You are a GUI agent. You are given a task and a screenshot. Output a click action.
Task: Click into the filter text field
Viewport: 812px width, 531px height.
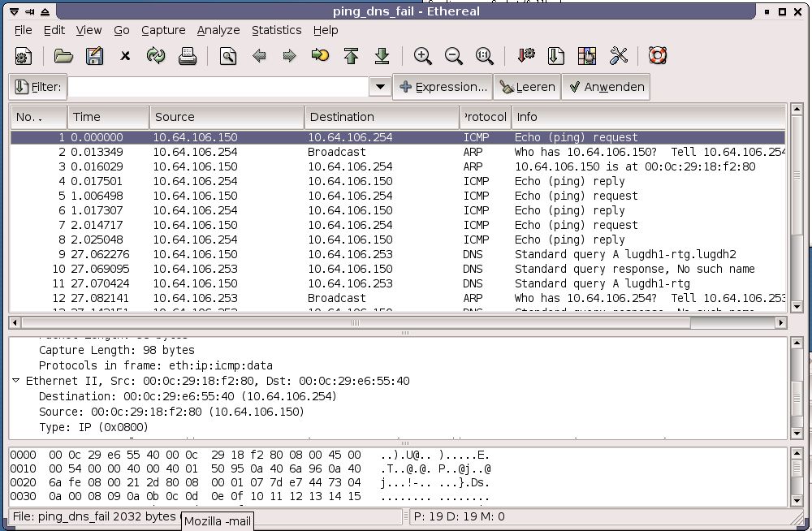click(218, 87)
